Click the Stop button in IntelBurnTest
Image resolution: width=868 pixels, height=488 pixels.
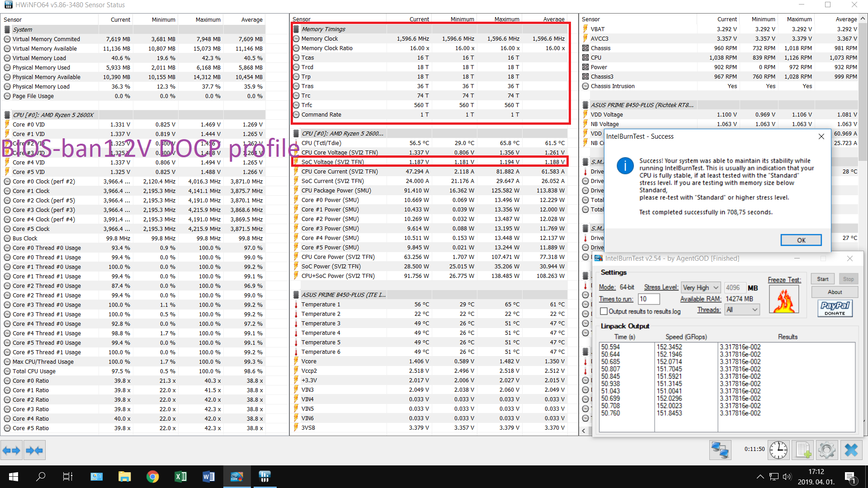coord(848,279)
